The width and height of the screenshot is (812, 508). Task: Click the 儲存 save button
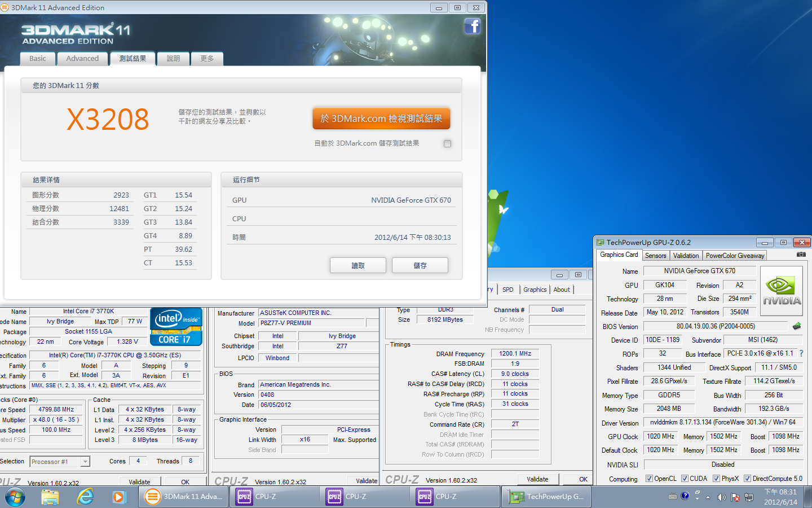pyautogui.click(x=420, y=265)
